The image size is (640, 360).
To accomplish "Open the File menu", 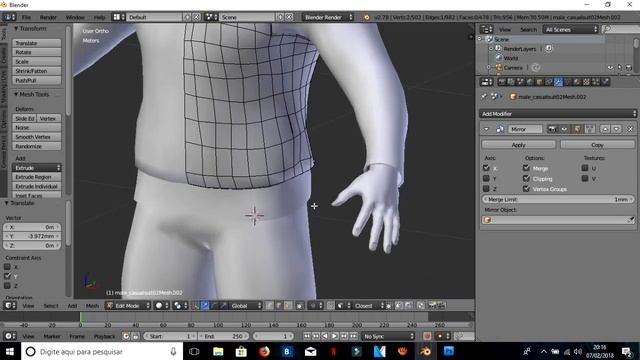I will [26, 17].
